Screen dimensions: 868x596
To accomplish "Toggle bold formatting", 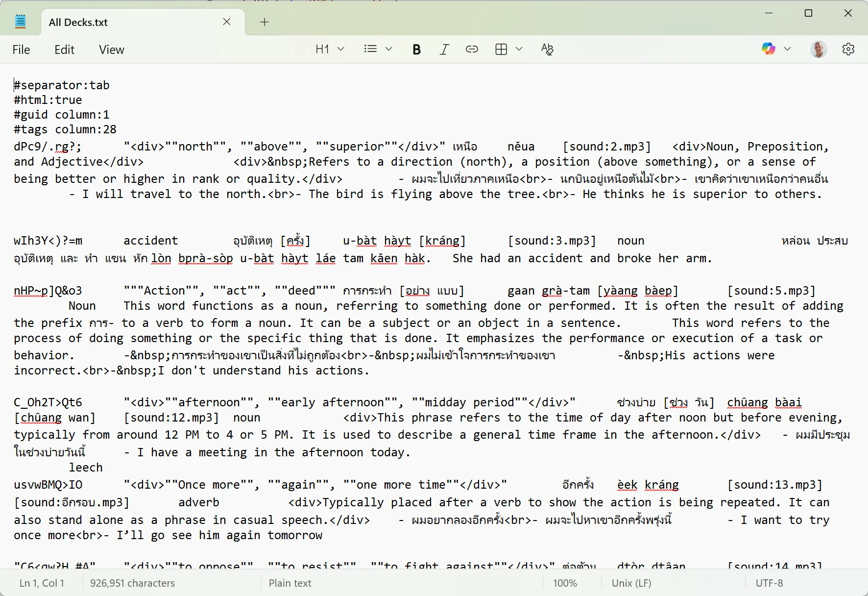I will 416,49.
